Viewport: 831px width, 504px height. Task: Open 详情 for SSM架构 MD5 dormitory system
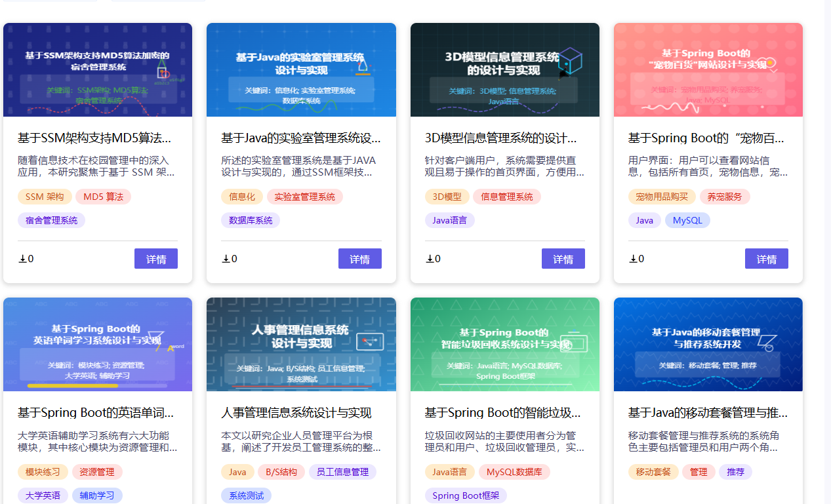tap(156, 259)
